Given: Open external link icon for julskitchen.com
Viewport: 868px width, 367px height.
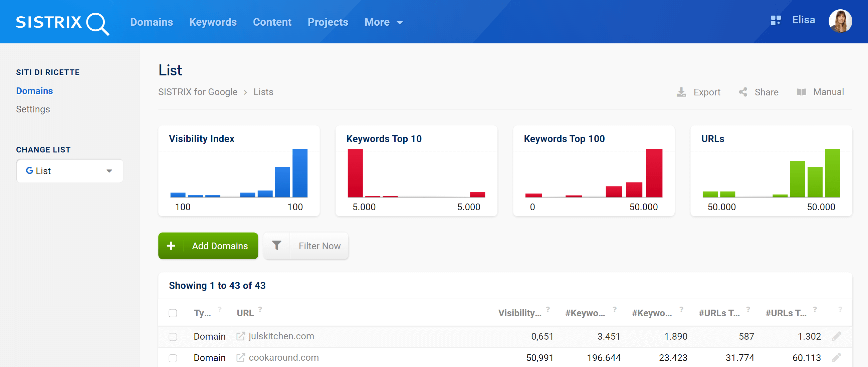Looking at the screenshot, I should click(241, 336).
